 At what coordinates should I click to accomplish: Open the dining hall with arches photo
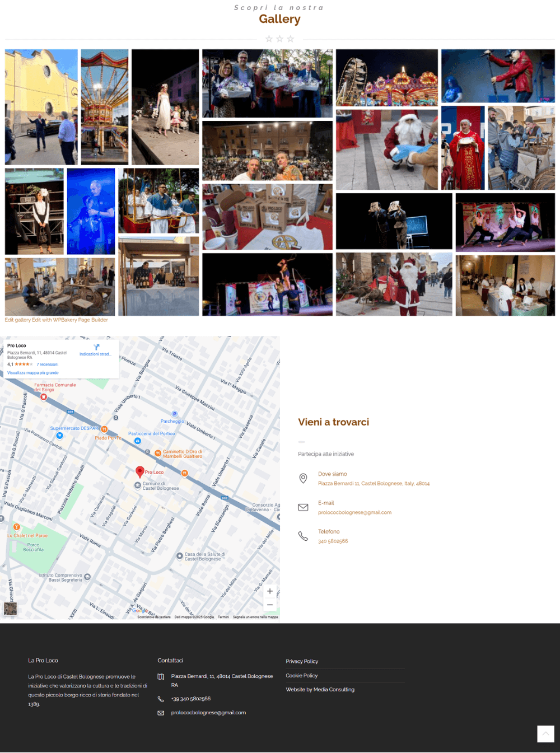[x=505, y=286]
